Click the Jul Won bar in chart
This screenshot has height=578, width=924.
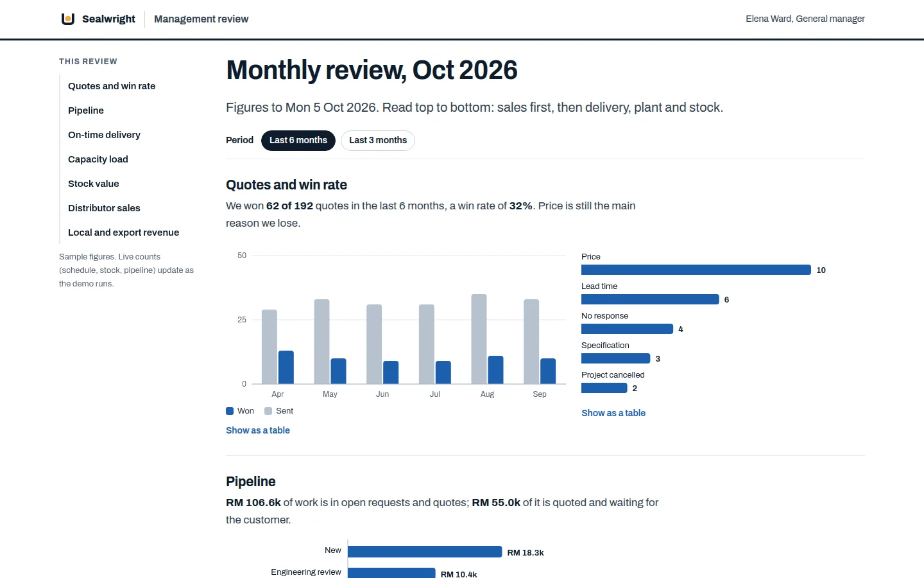[443, 372]
